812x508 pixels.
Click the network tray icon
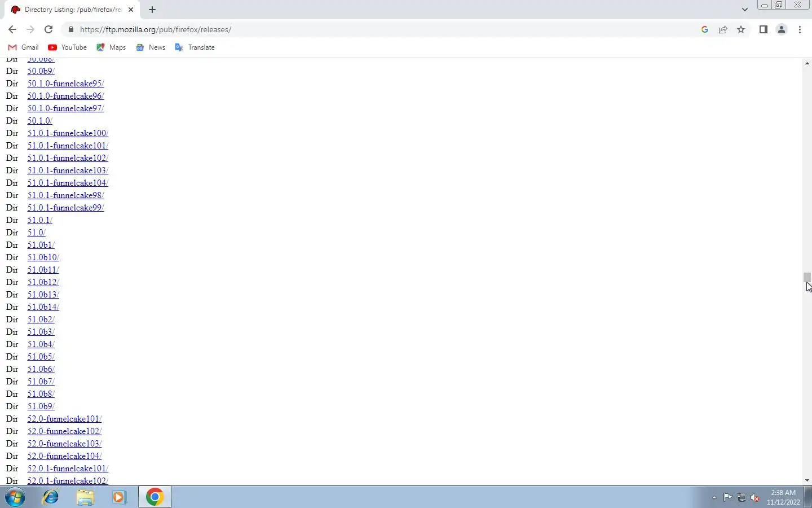[742, 497]
